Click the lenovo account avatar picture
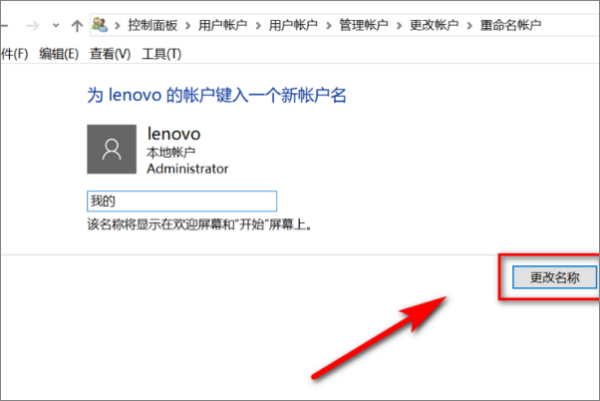Viewport: 600px width, 401px height. [x=112, y=149]
